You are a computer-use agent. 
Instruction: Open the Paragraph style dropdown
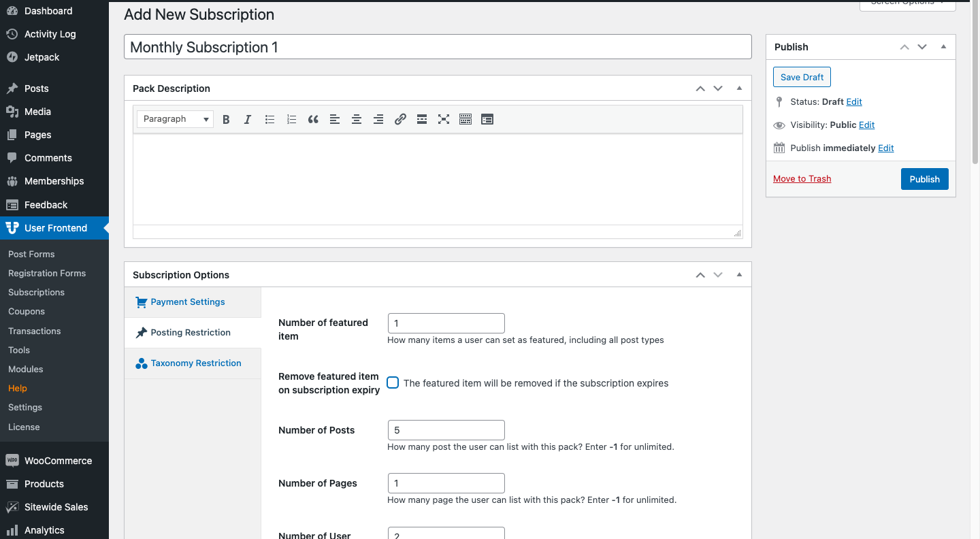click(x=175, y=119)
